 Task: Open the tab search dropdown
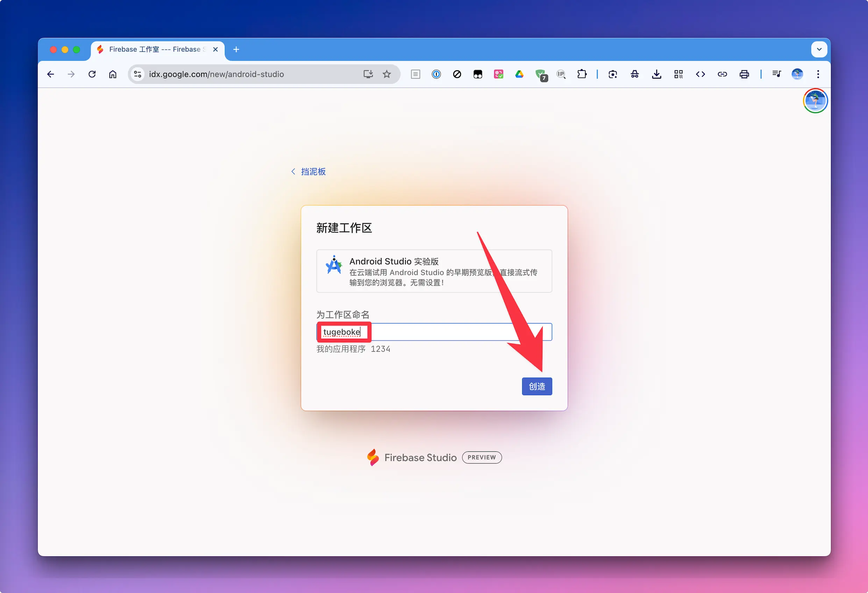point(819,49)
